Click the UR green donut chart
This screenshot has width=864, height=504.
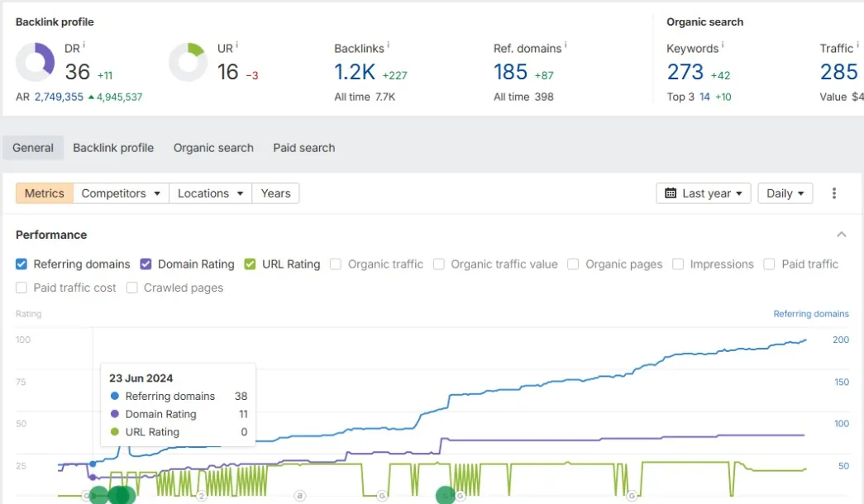pos(188,62)
